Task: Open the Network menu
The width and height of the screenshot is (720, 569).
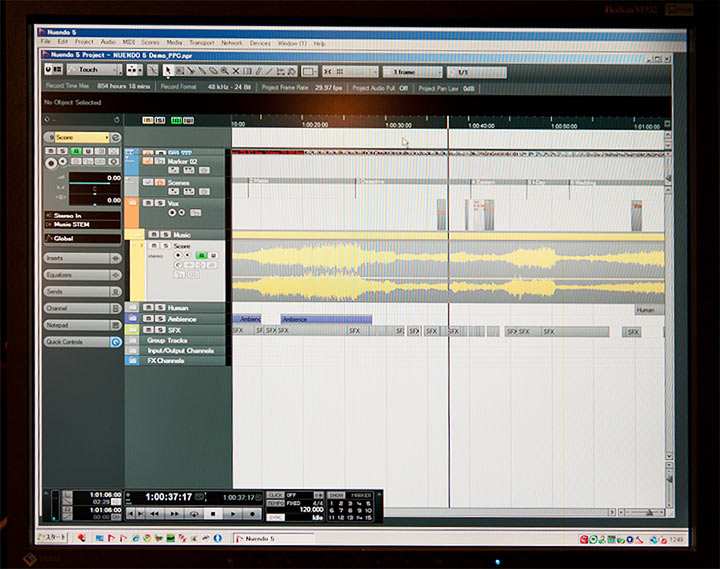Action: (231, 42)
